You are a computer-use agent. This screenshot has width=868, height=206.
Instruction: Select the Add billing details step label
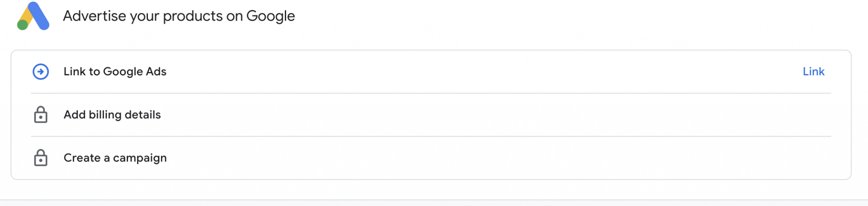pyautogui.click(x=112, y=115)
